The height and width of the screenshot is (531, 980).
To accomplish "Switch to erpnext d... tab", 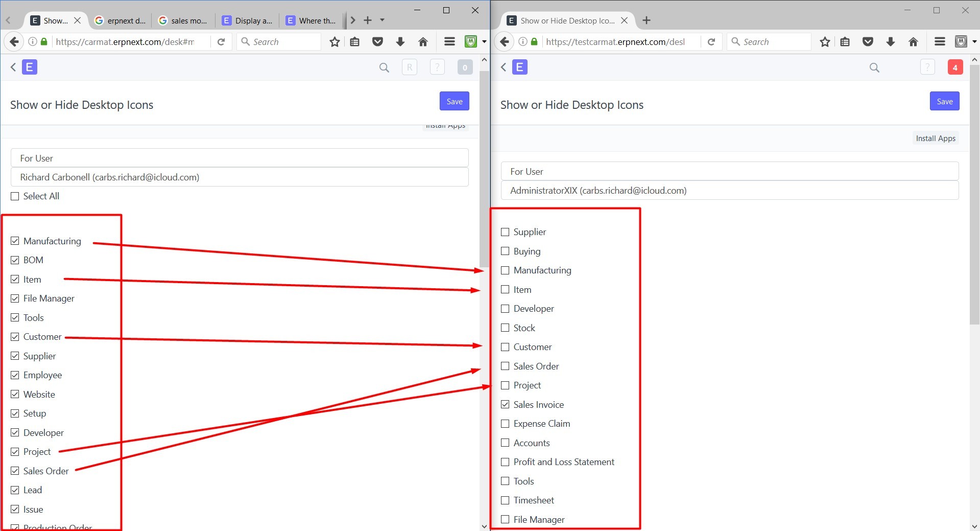I will [x=121, y=20].
